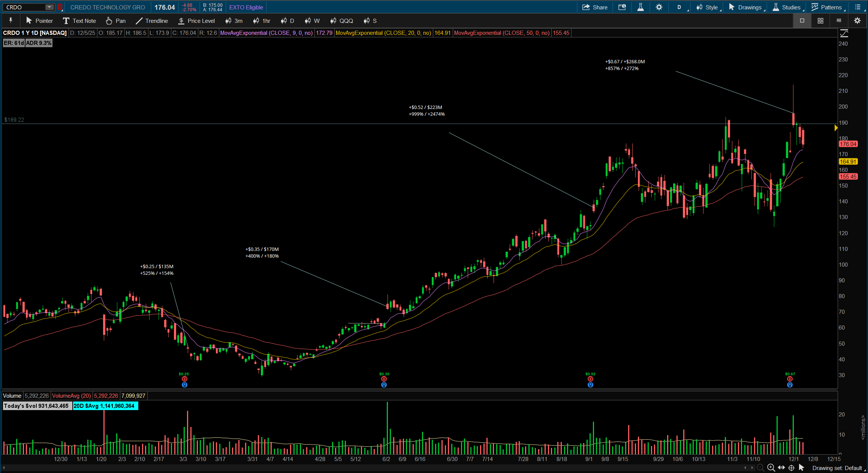Screen dimensions: 868x473
Task: Toggle the All charts view button
Action: tap(839, 21)
